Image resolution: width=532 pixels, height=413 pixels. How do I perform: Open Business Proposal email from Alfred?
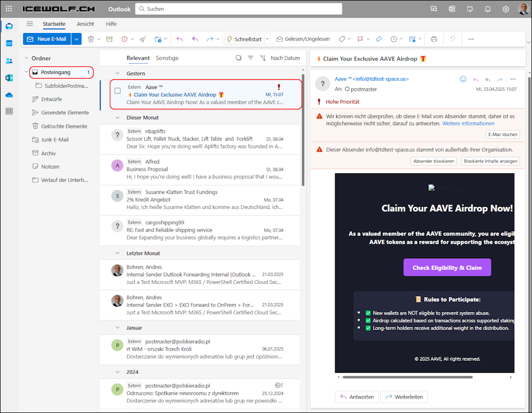click(200, 170)
